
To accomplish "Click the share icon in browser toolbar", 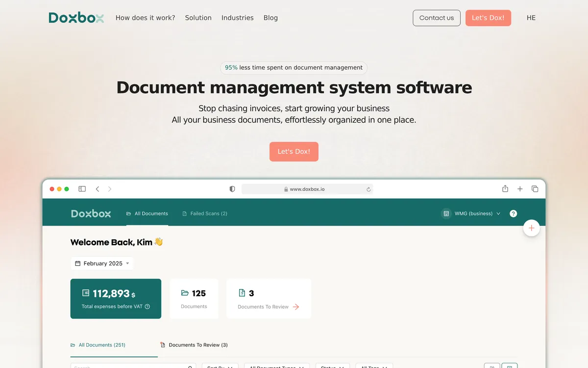I will [505, 189].
